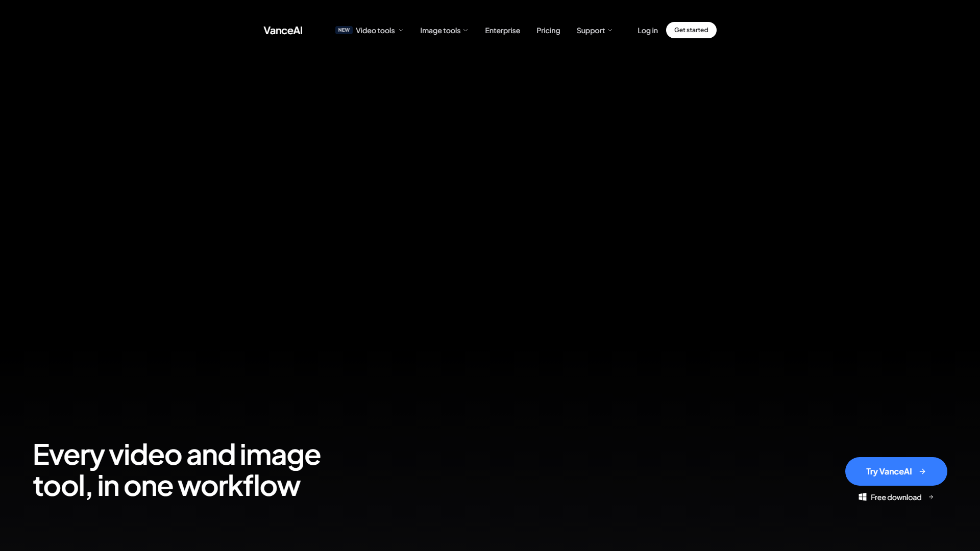Image resolution: width=980 pixels, height=551 pixels.
Task: Click the Log in link
Action: 648,31
